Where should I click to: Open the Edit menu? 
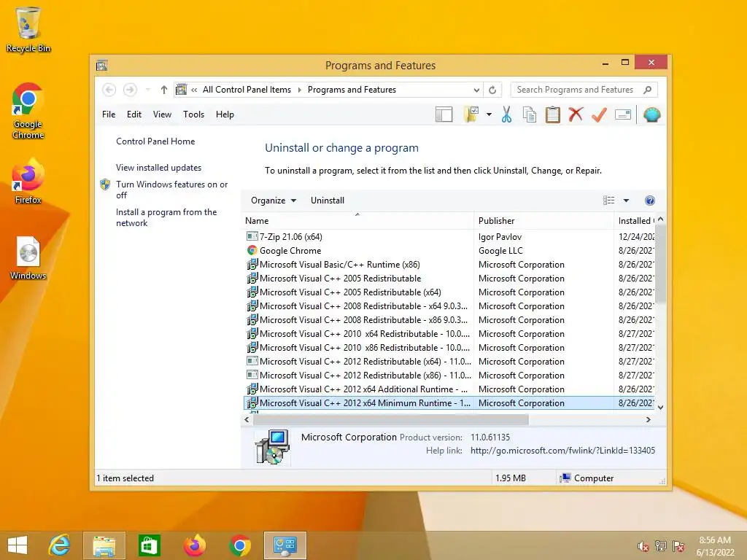(134, 114)
